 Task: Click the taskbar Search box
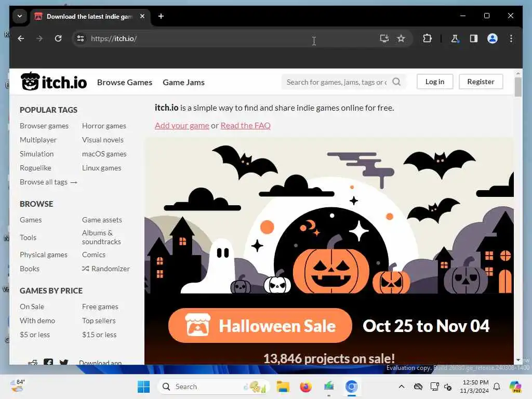tap(213, 387)
